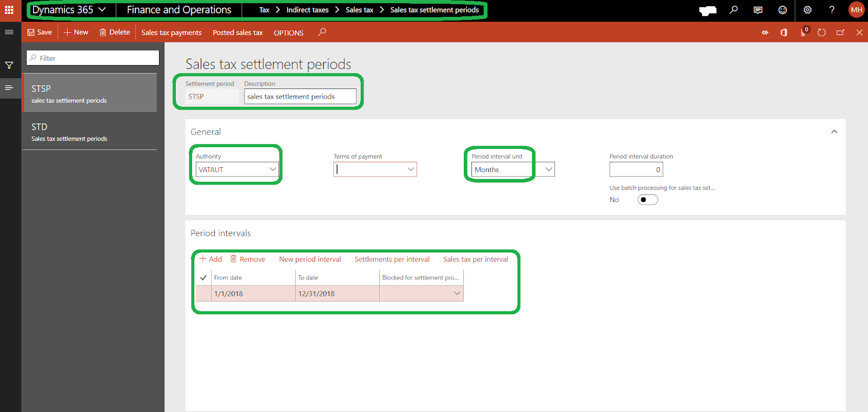Expand the Period intervals section header

coord(221,233)
